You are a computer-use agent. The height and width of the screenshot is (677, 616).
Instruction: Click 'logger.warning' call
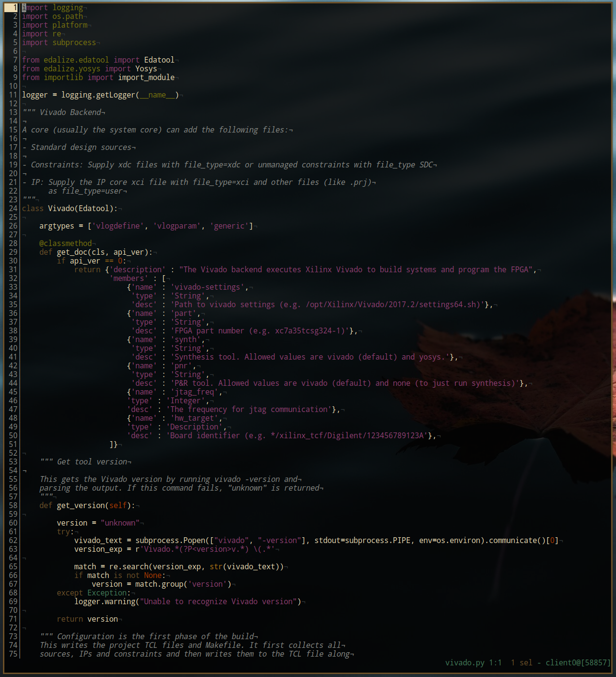pos(105,601)
